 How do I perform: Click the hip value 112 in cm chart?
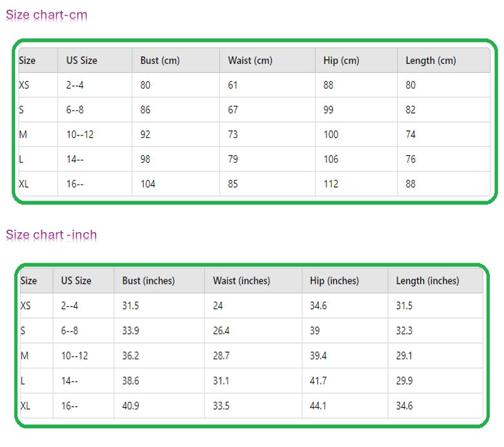(x=331, y=184)
